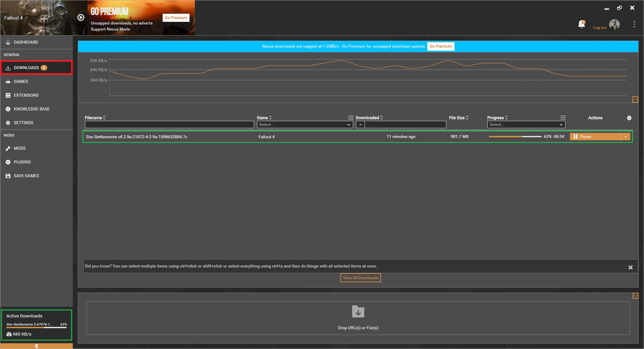The height and width of the screenshot is (349, 644).
Task: Open the three-dot global menu
Action: pos(634,24)
